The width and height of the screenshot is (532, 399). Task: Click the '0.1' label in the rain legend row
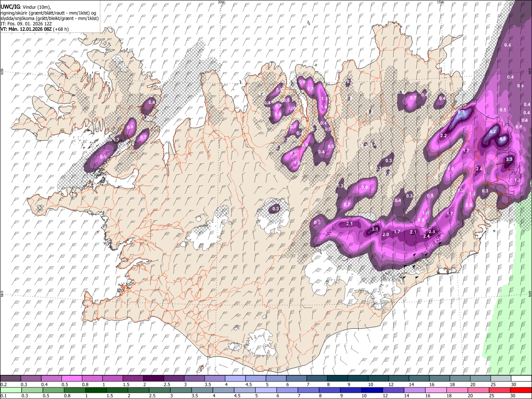(x=3, y=396)
